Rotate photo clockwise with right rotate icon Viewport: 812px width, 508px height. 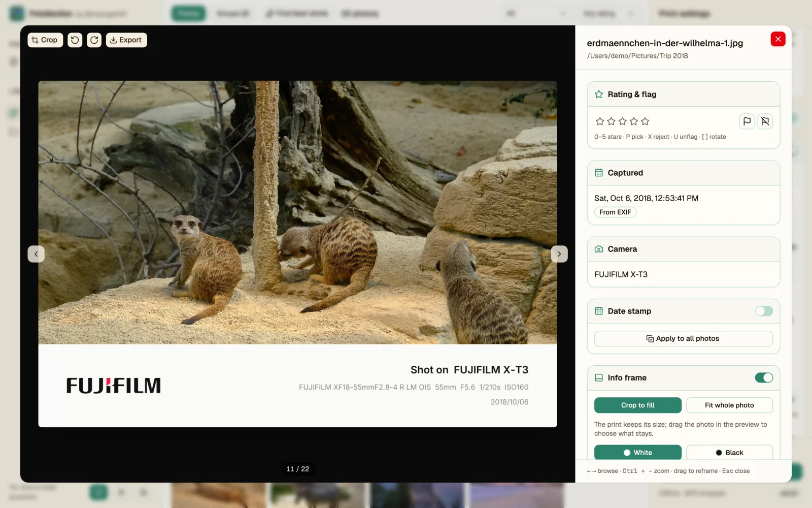pyautogui.click(x=94, y=40)
